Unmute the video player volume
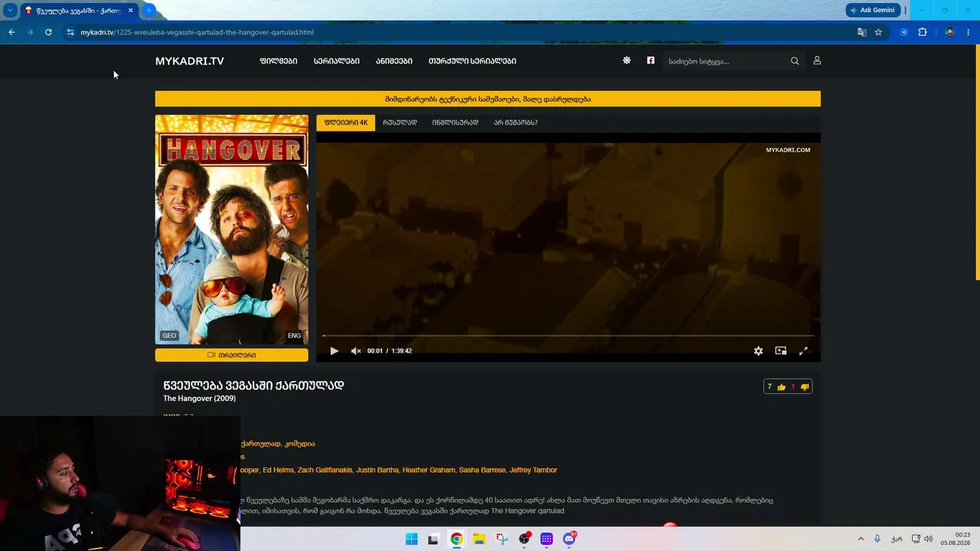980x551 pixels. tap(356, 351)
